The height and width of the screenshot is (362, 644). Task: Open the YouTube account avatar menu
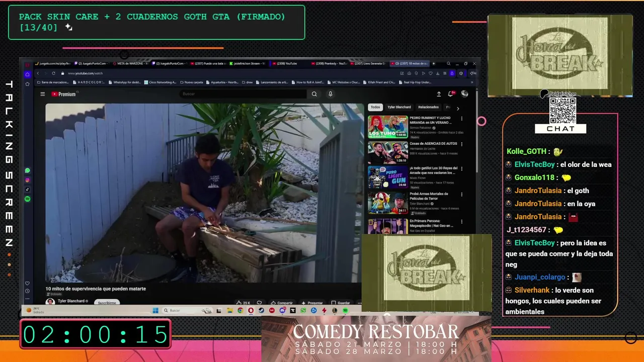coord(464,94)
